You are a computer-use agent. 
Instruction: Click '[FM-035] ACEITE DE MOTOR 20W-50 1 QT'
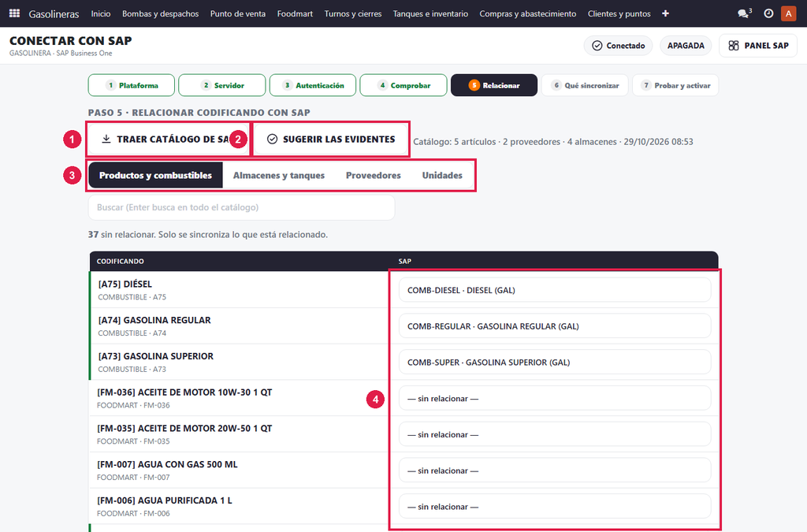point(184,428)
